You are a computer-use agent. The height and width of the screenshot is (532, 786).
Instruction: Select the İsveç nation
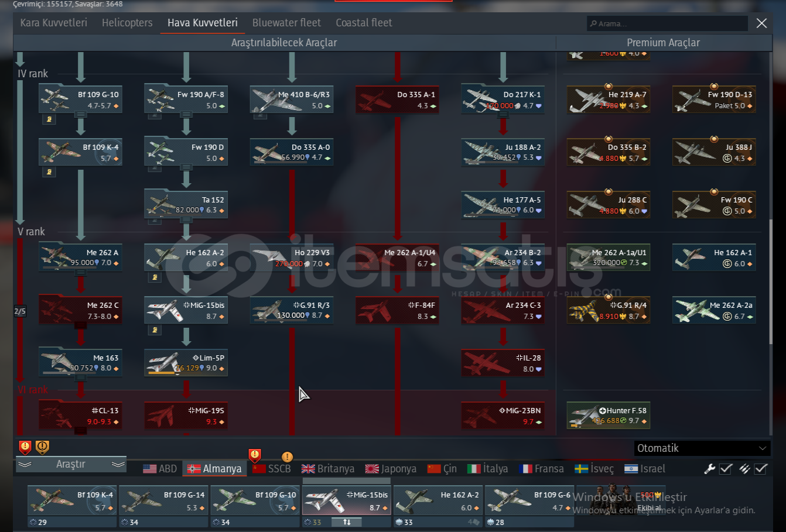(594, 469)
